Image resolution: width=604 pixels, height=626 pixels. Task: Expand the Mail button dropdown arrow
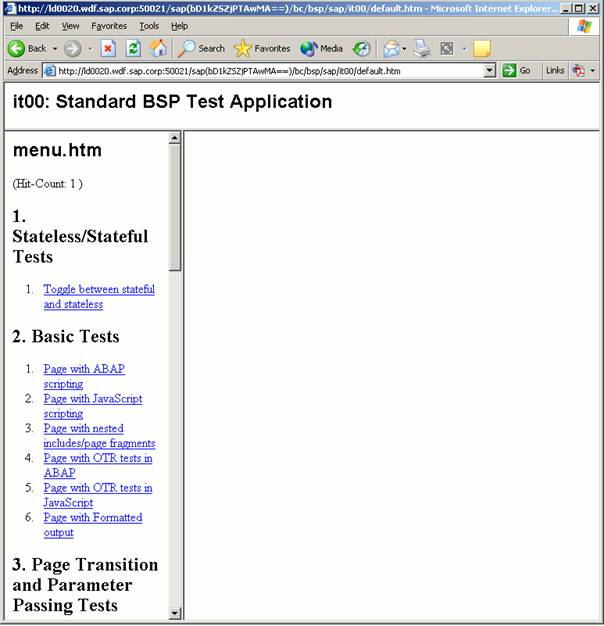403,48
